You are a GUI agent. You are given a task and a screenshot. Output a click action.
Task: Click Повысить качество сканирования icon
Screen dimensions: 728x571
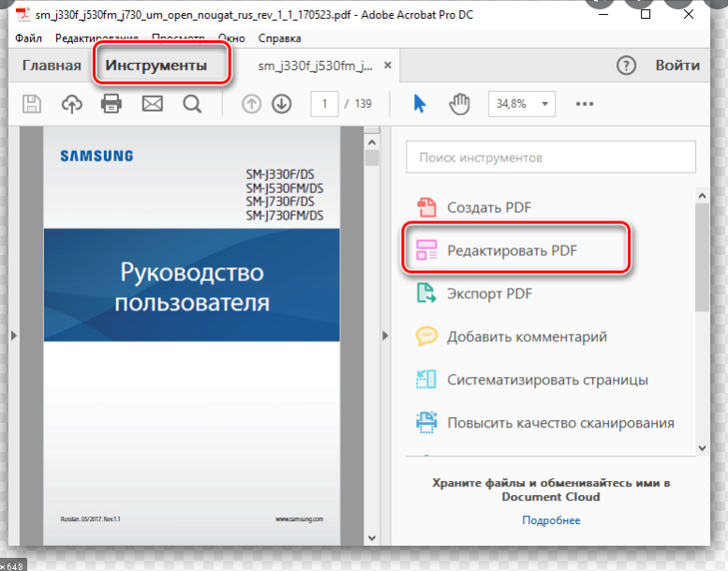[x=426, y=422]
